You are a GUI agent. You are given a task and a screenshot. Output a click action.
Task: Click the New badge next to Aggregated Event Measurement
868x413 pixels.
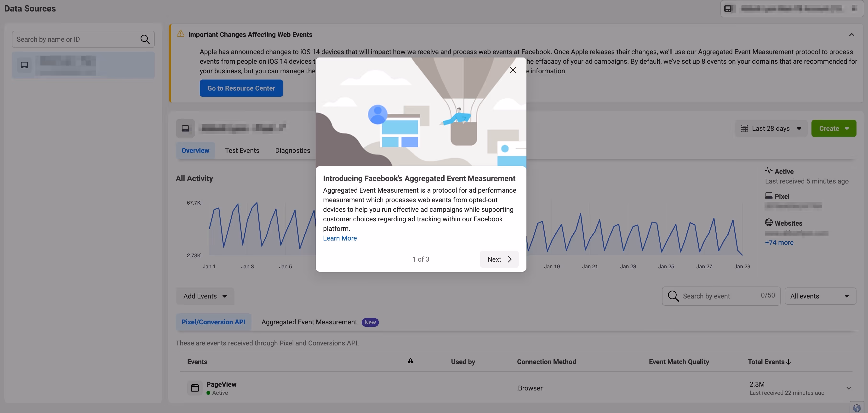coord(370,322)
